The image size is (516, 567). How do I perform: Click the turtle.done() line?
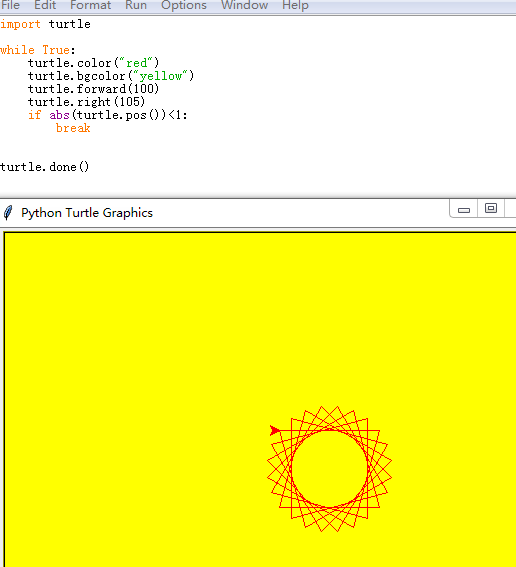coord(44,167)
